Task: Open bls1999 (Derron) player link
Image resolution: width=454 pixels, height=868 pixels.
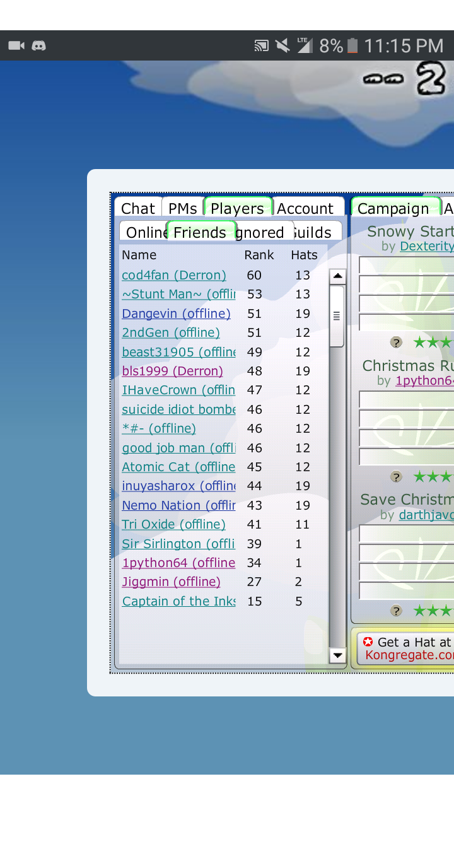Action: point(172,371)
